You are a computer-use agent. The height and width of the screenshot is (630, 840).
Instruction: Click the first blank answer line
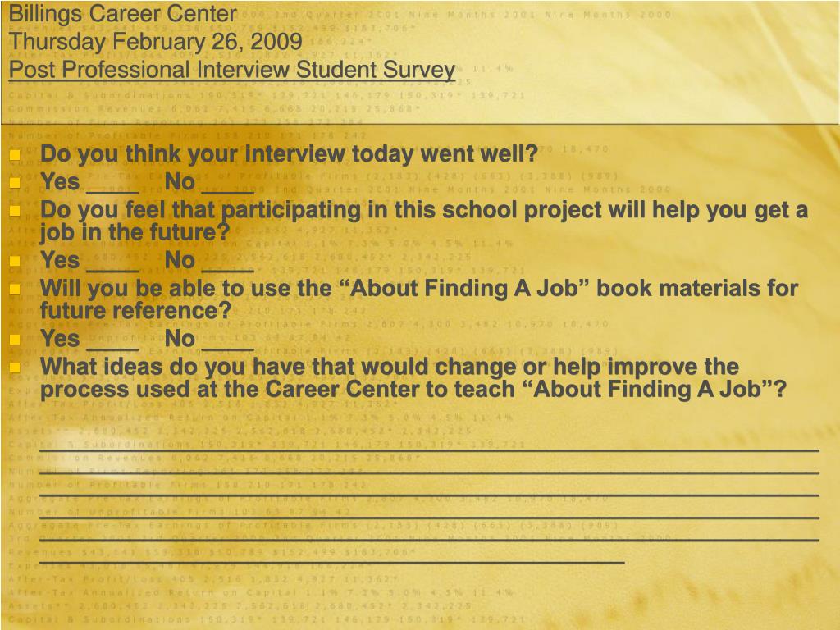[x=429, y=450]
